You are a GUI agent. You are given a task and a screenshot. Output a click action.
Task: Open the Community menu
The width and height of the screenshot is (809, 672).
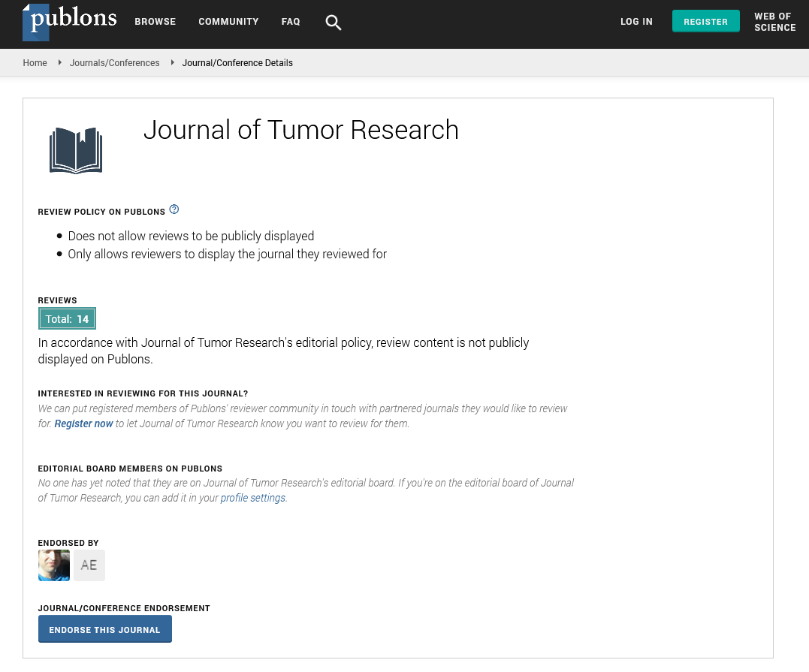(228, 22)
